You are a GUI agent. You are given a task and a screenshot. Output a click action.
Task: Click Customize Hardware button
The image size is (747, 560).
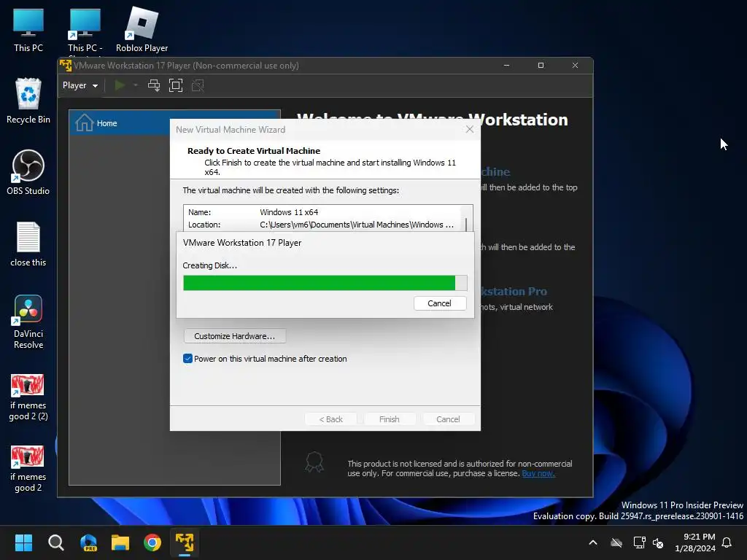pyautogui.click(x=234, y=335)
